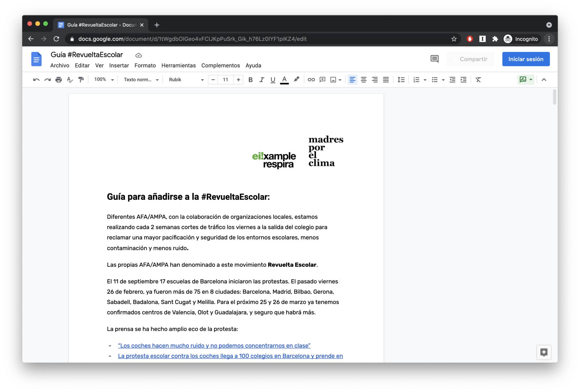Viewport: 580px width, 392px height.
Task: Click the spell check icon
Action: (70, 80)
